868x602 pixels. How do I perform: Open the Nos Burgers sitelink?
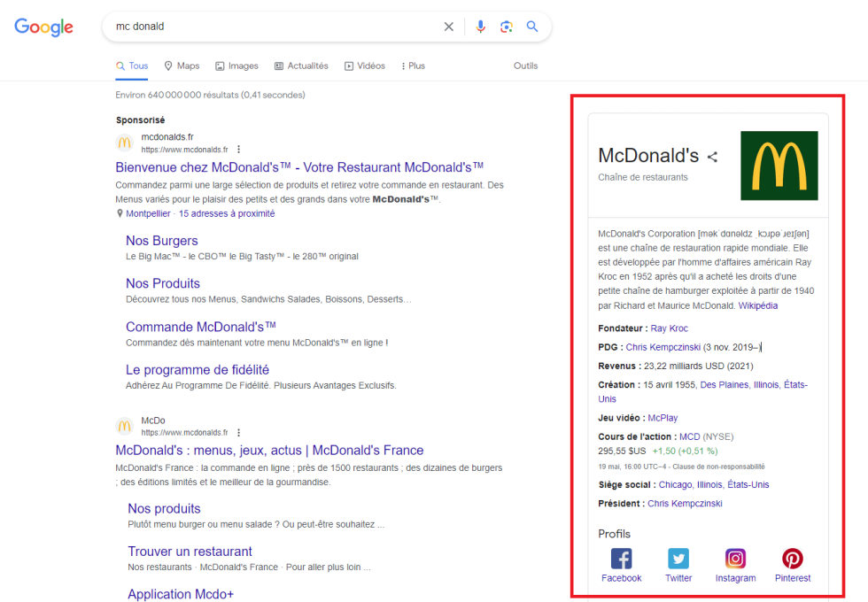click(161, 241)
